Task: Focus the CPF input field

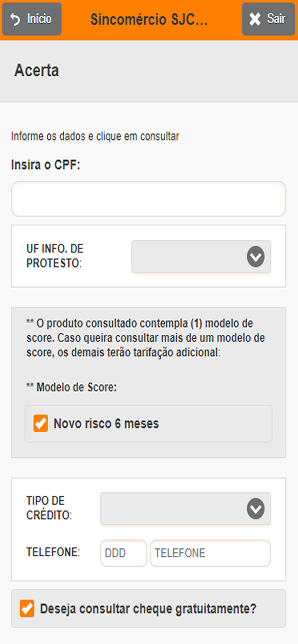Action: [149, 199]
